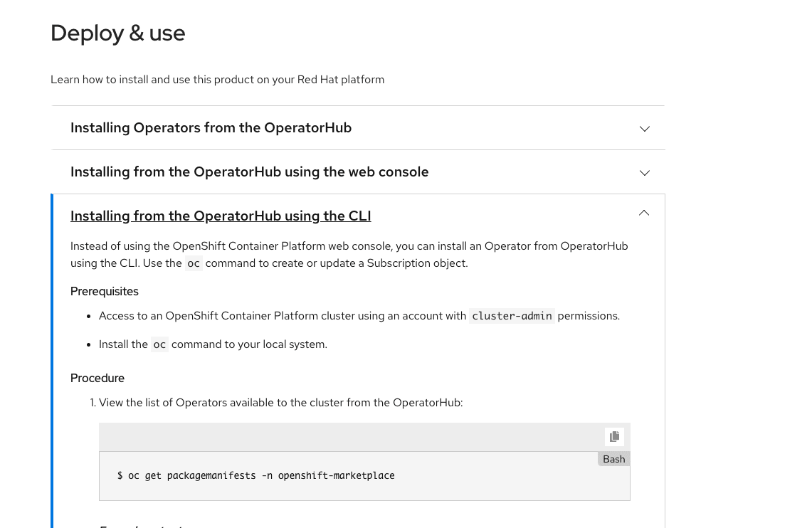This screenshot has width=812, height=528.
Task: Collapse the CLI section using up chevron
Action: click(644, 213)
